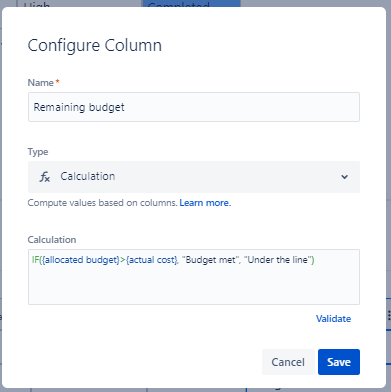Click the "Under the line" string in formula

pos(278,260)
